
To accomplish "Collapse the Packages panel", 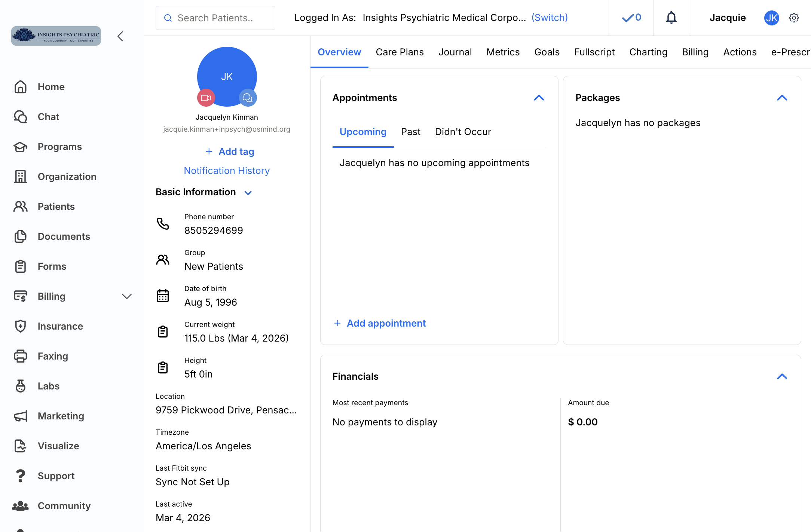I will point(782,98).
